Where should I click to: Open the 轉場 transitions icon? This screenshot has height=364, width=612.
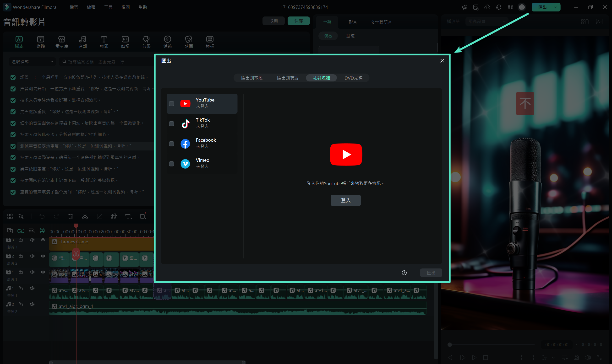(x=125, y=42)
